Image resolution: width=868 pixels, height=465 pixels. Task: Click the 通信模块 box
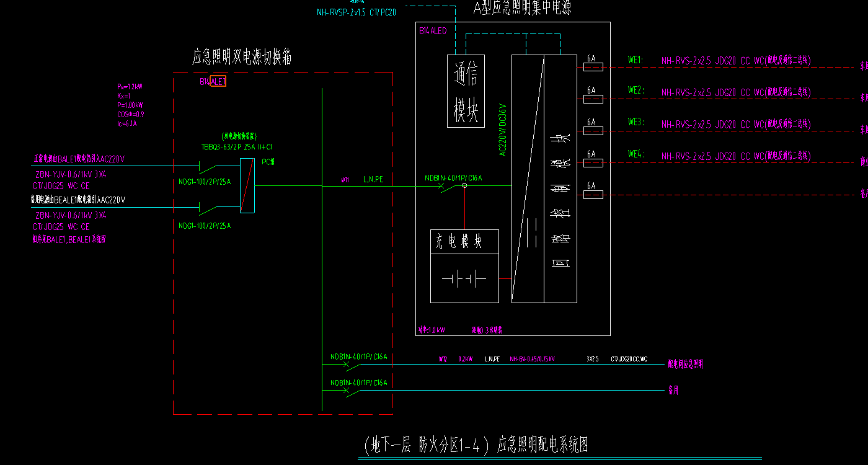click(x=466, y=91)
